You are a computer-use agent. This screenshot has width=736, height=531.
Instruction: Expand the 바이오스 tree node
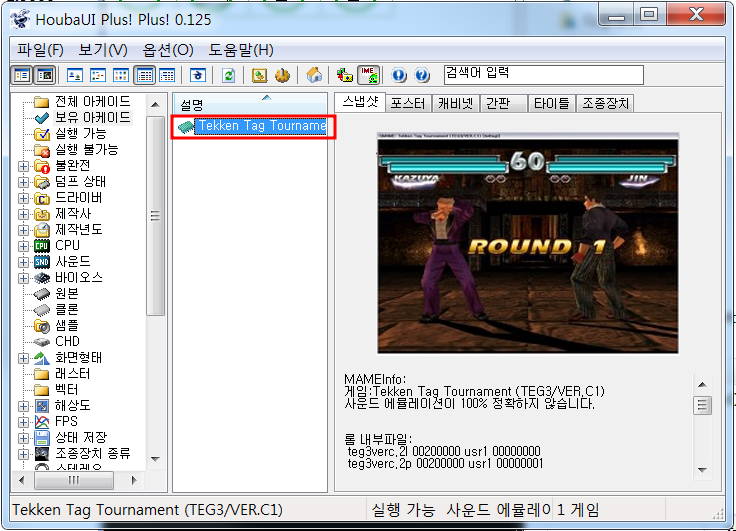(x=23, y=278)
